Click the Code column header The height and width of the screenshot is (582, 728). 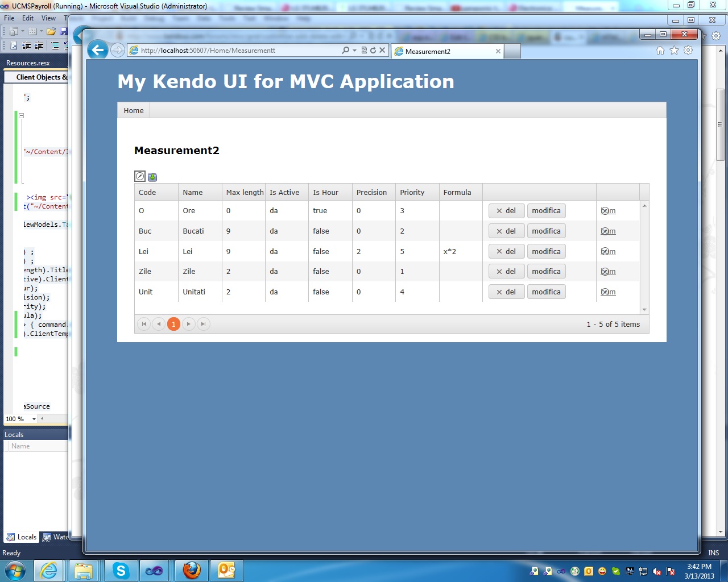(156, 193)
